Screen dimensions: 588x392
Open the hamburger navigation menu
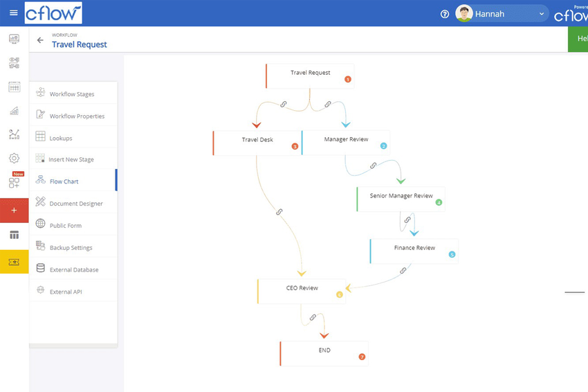tap(14, 13)
